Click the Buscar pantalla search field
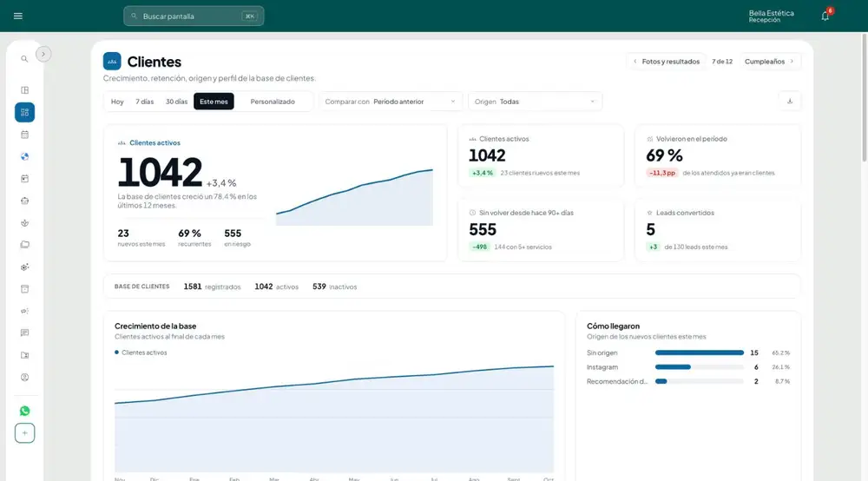Screen dimensions: 868x481 (x=194, y=16)
